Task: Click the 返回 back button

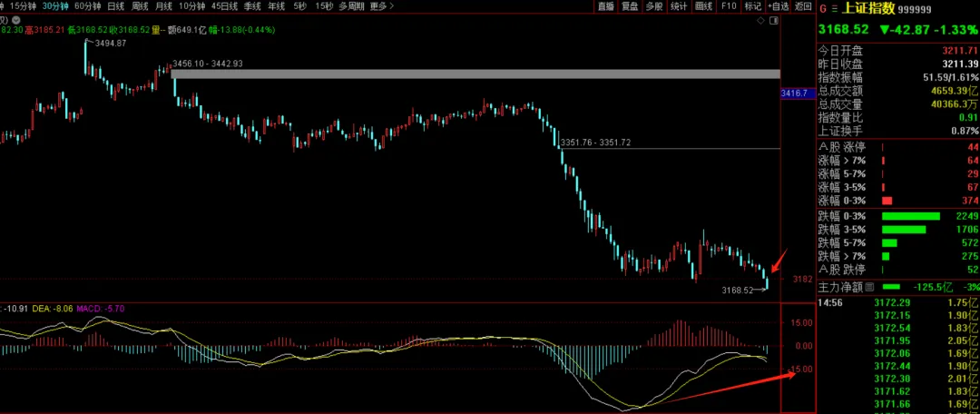Action: tap(803, 6)
